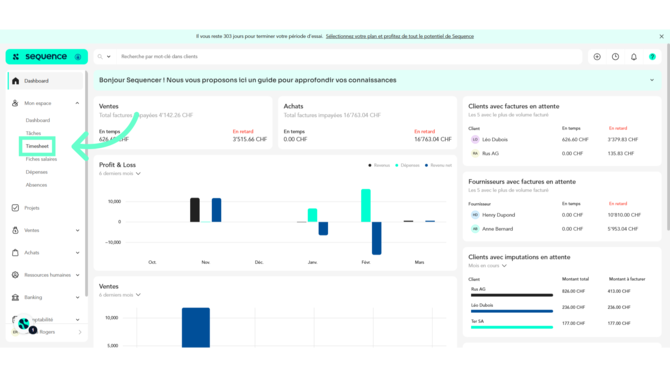
Task: Click the keyword search input field
Action: pyautogui.click(x=348, y=56)
